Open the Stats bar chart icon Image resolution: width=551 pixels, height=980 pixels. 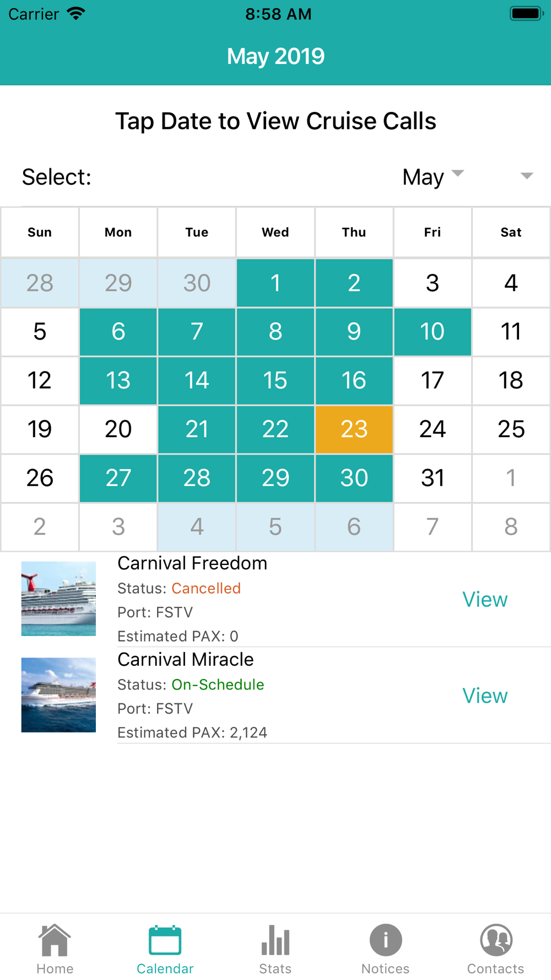(x=275, y=940)
